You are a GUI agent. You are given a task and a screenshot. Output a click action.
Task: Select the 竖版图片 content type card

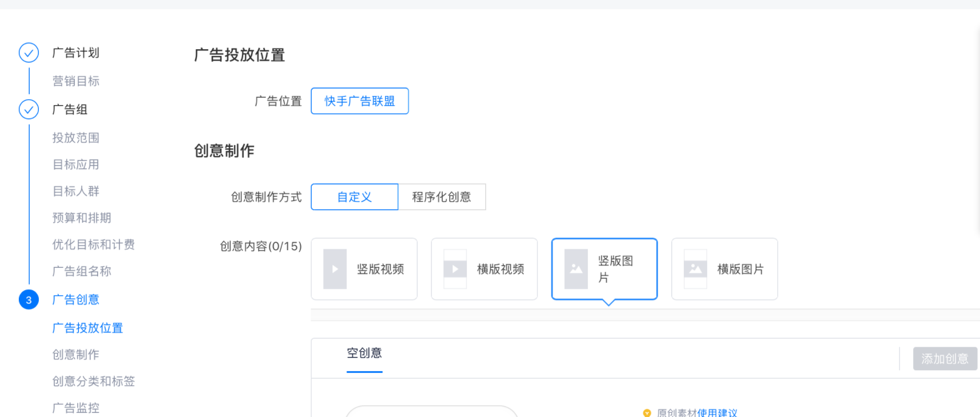pyautogui.click(x=604, y=269)
